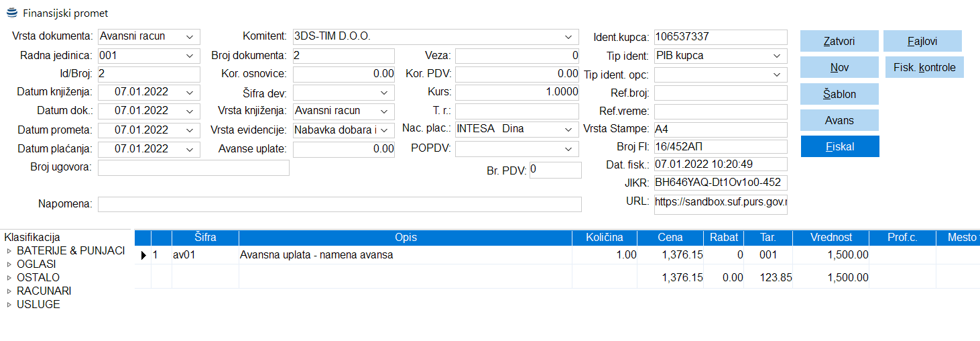Expand the RACUNARI classification node
Screen dimensions: 980x341
coord(9,291)
